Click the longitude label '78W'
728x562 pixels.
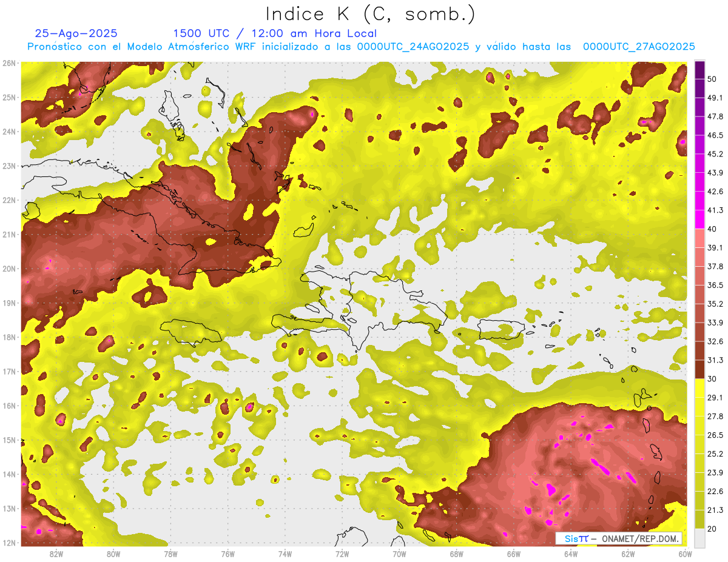(x=170, y=554)
